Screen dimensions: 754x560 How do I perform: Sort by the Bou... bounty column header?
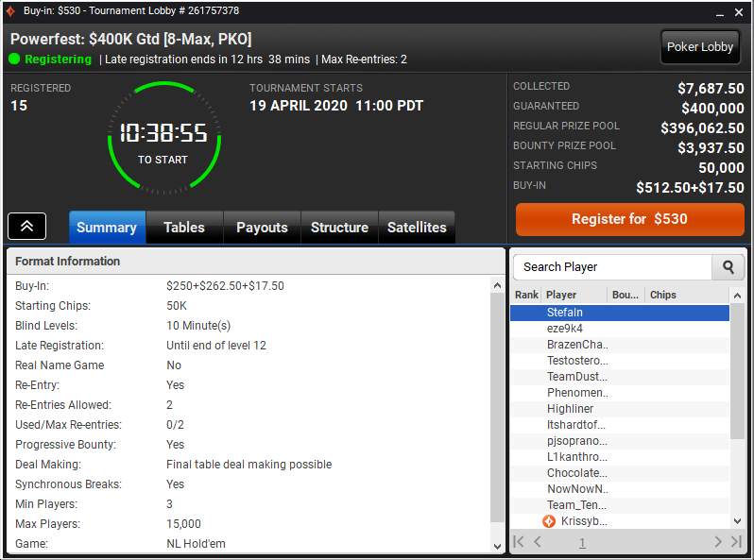[x=625, y=295]
